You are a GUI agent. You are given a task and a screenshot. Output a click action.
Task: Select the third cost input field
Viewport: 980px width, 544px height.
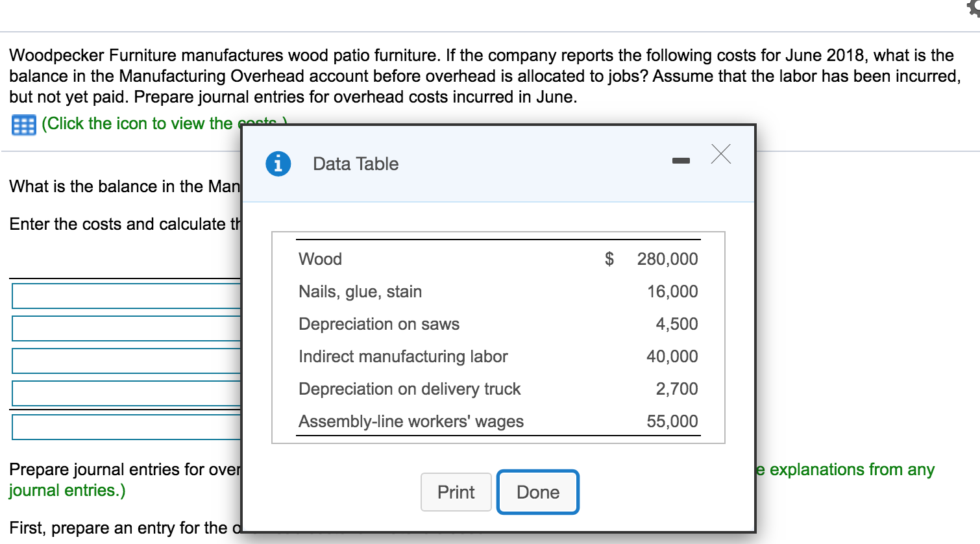(x=127, y=361)
